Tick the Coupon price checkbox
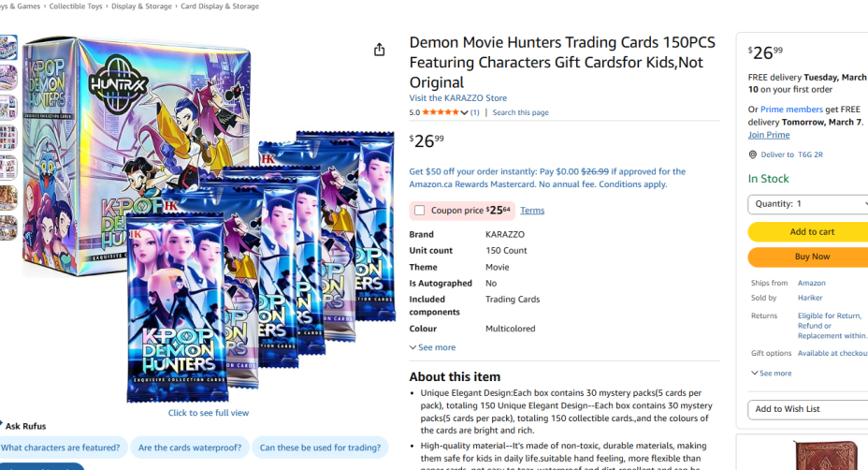 tap(420, 210)
